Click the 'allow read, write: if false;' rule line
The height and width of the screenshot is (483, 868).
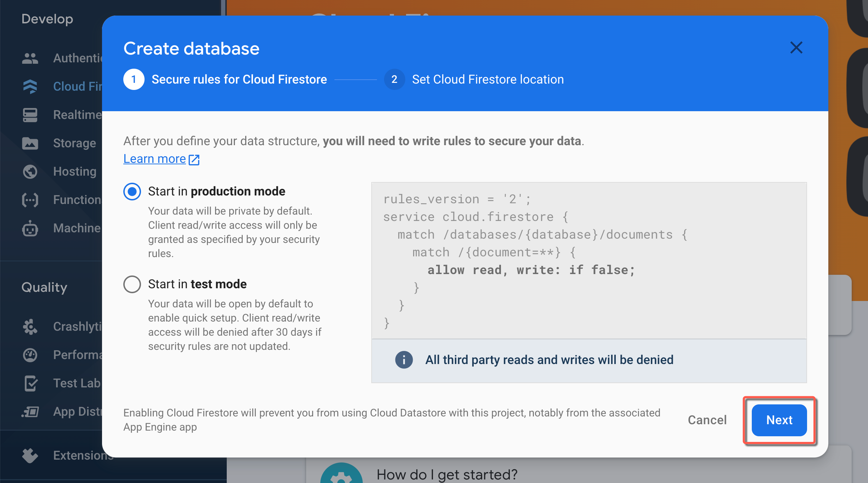pyautogui.click(x=531, y=270)
